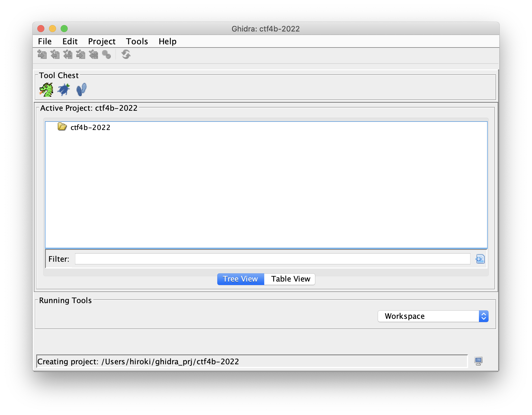Open the Edit menu
This screenshot has width=532, height=415.
pos(70,41)
